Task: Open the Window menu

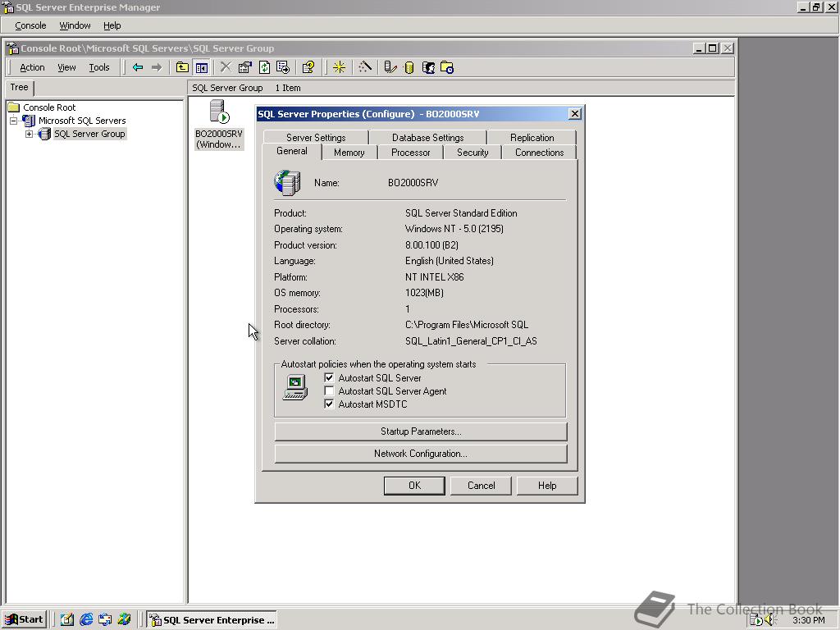Action: coord(75,25)
